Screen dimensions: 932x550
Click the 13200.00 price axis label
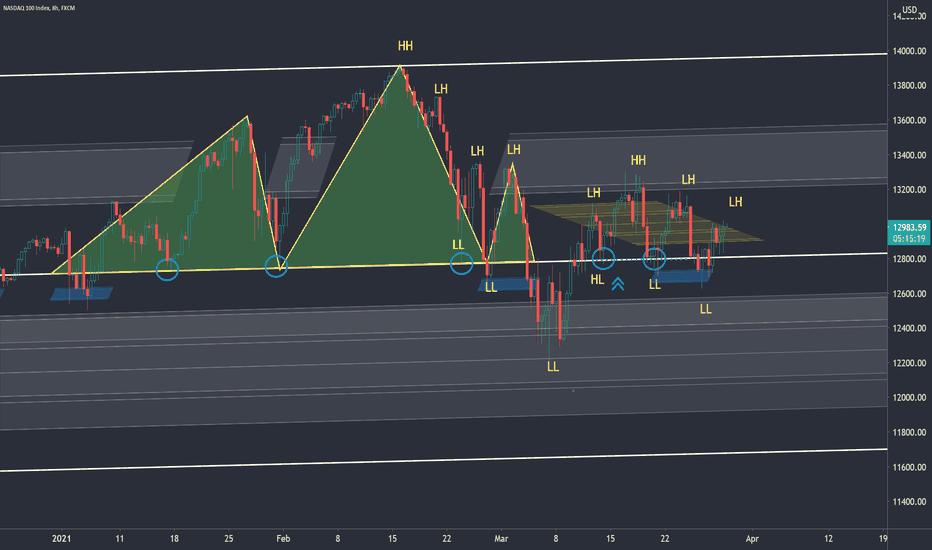pos(909,190)
